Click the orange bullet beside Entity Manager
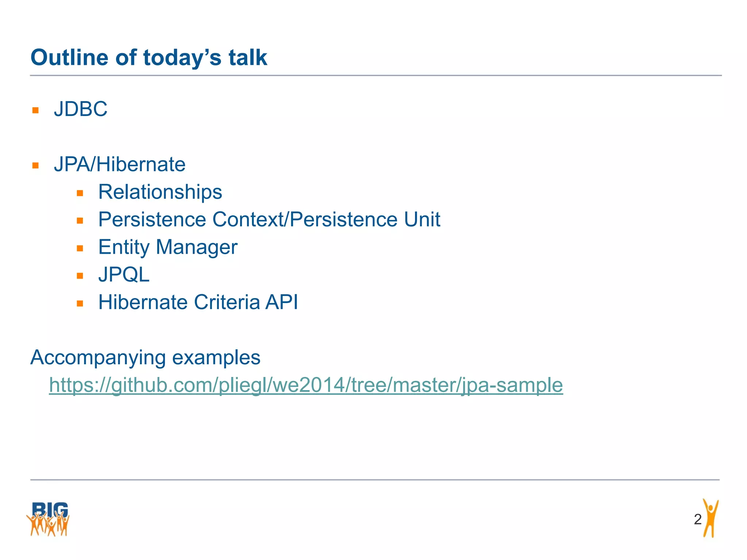Screen dimensions: 747x560 tap(80, 248)
